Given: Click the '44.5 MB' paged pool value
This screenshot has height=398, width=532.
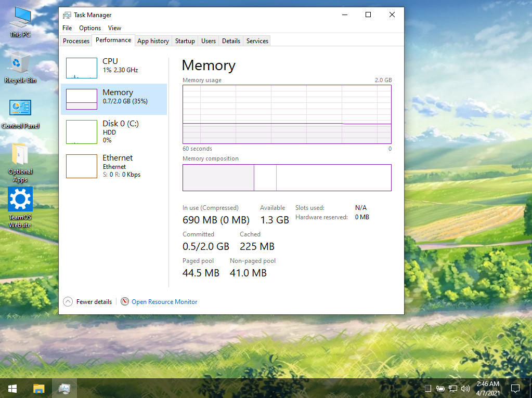Looking at the screenshot, I should (201, 273).
